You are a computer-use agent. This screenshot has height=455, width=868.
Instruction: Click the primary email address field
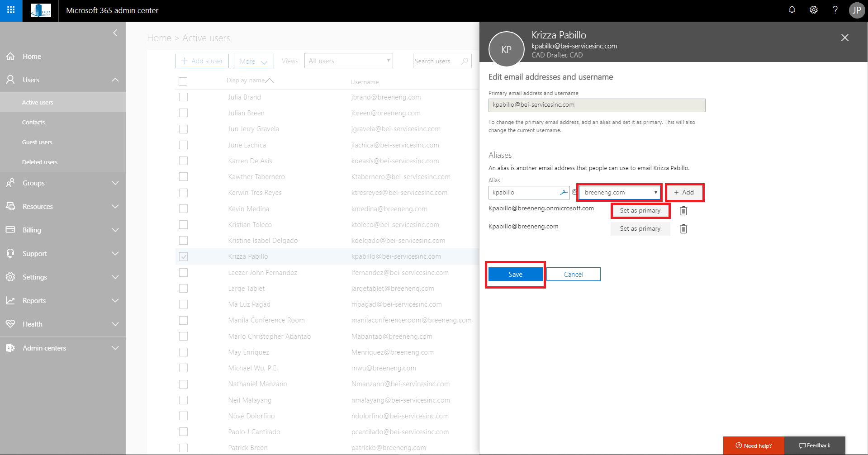pyautogui.click(x=597, y=105)
